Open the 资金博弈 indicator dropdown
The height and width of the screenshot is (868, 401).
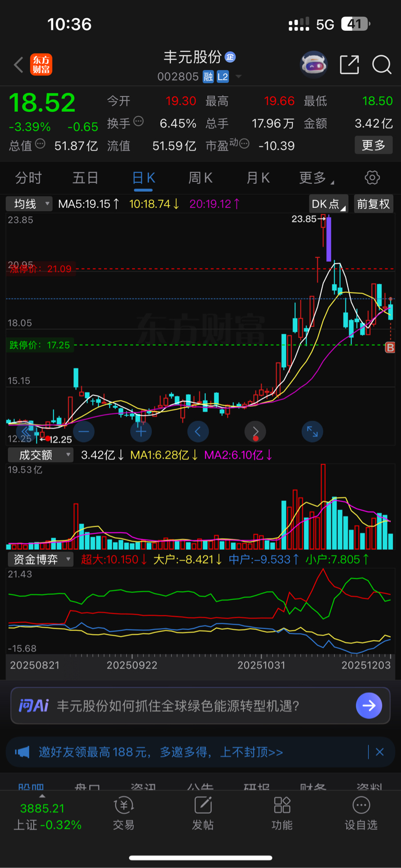pos(40,559)
